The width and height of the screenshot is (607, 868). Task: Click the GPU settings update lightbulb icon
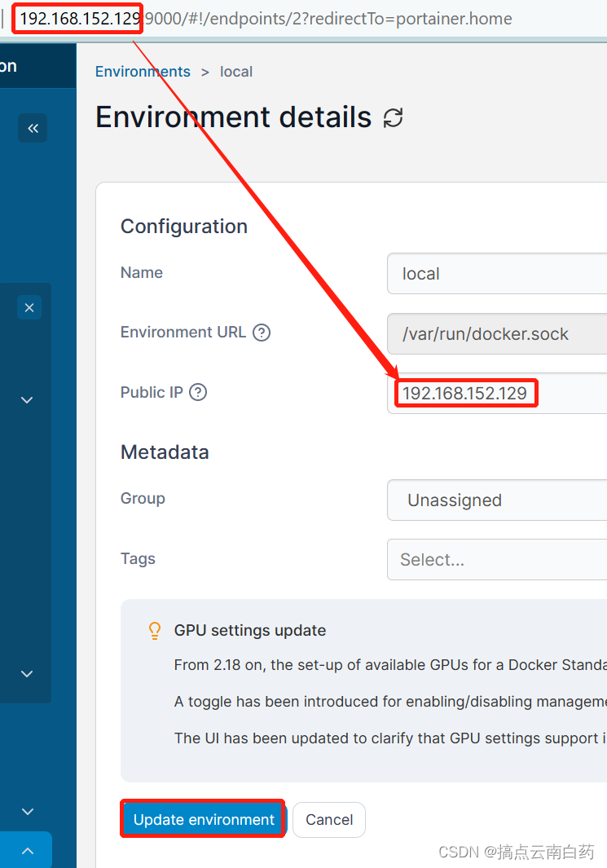(155, 631)
